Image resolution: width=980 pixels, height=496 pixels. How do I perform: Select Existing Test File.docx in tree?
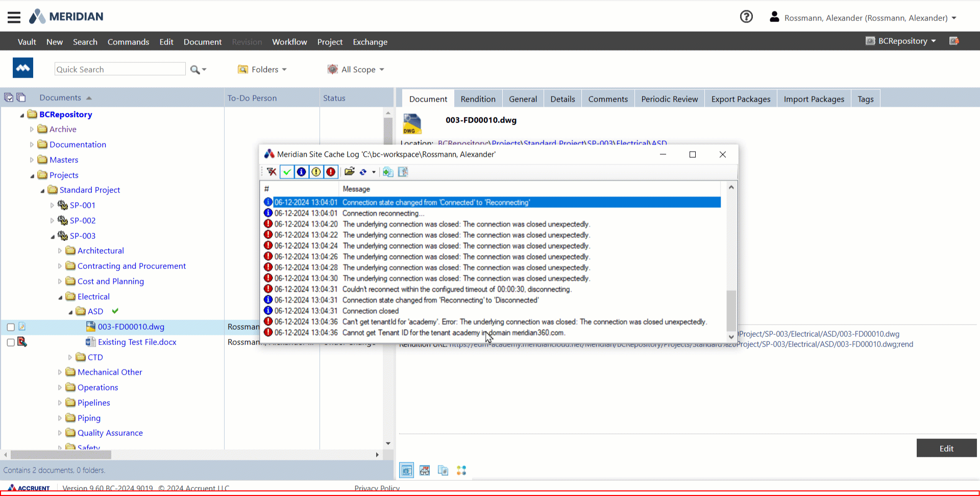tap(137, 342)
